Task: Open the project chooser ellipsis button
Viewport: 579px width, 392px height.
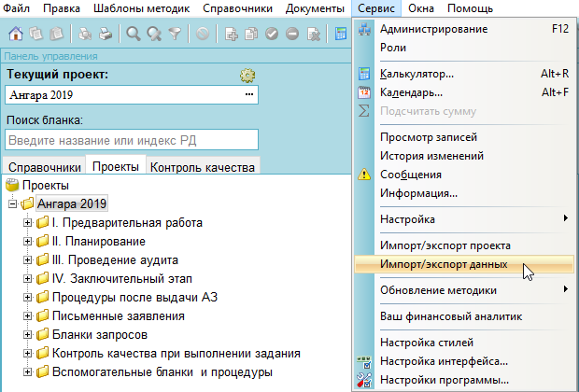Action: [249, 94]
